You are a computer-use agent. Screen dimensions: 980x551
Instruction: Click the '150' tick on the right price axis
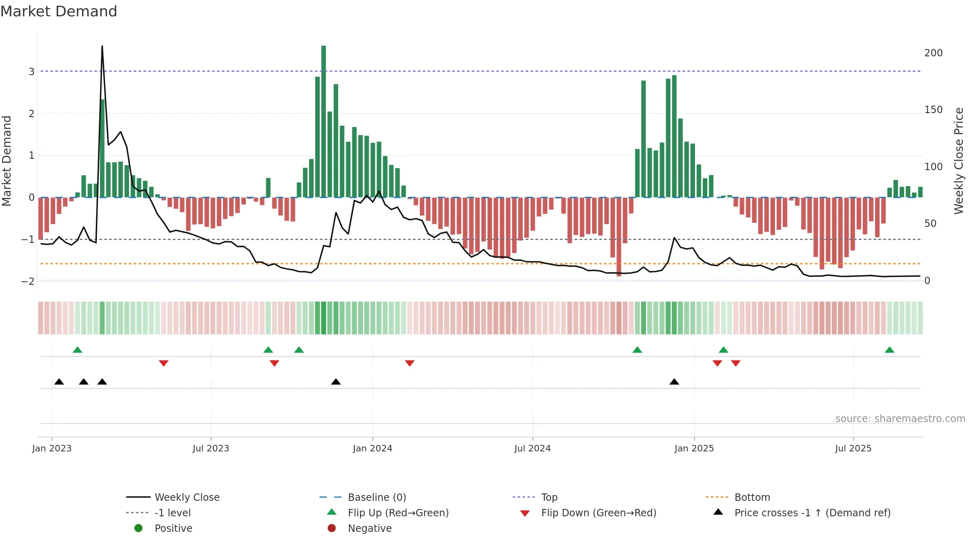[933, 110]
